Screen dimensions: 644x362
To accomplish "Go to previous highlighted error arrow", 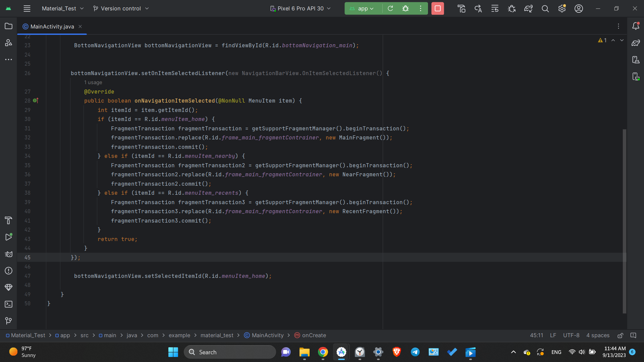I will point(613,40).
